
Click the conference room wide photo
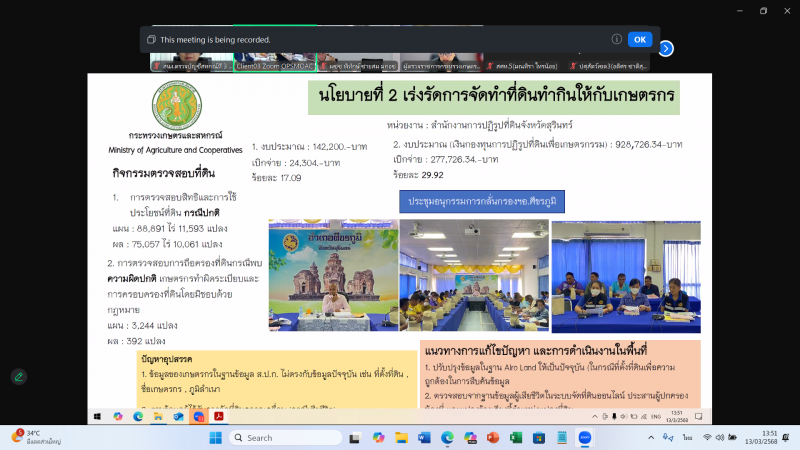coord(474,276)
